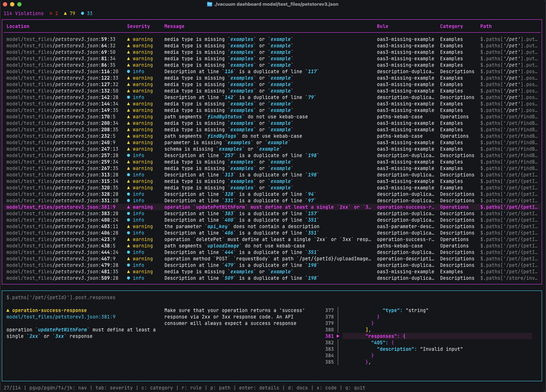Select the 'schema is missing examples' row
Image resolution: width=546 pixels, height=392 pixels.
[x=272, y=149]
